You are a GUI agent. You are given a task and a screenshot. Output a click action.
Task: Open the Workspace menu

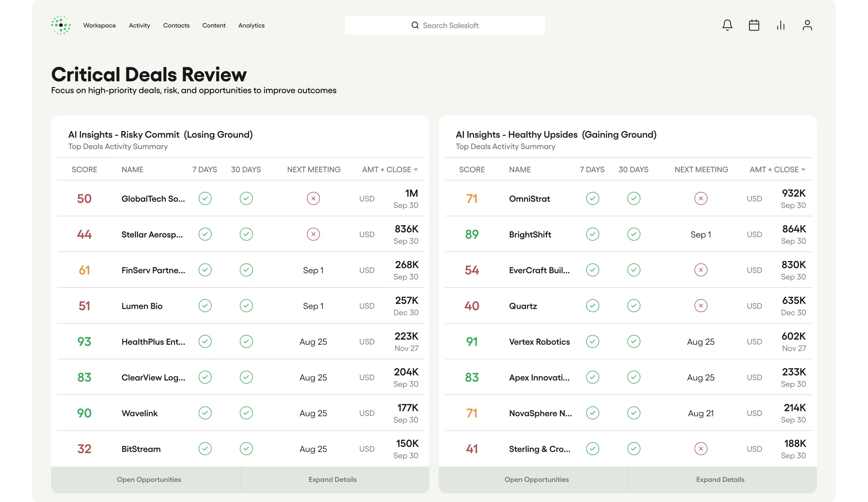coord(99,26)
